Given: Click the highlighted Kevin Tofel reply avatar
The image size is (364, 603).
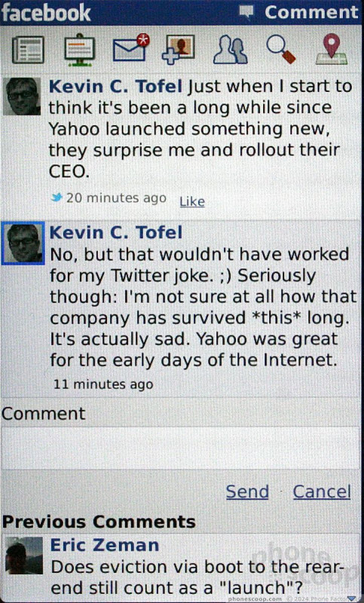Looking at the screenshot, I should coord(23,243).
